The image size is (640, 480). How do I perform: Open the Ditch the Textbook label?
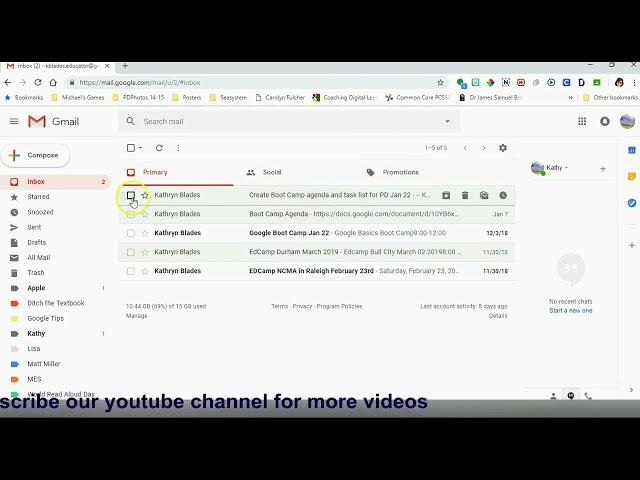[55, 303]
